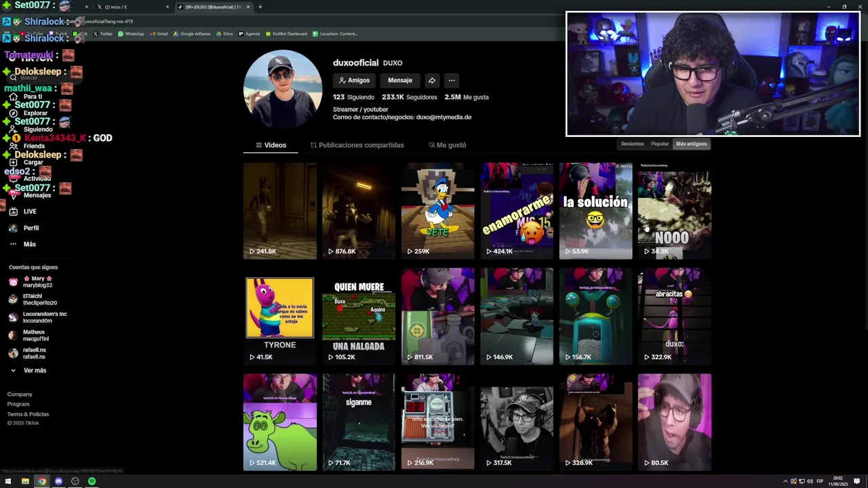Viewport: 868px width, 488px height.
Task: Click the Windows Start button
Action: [8, 481]
